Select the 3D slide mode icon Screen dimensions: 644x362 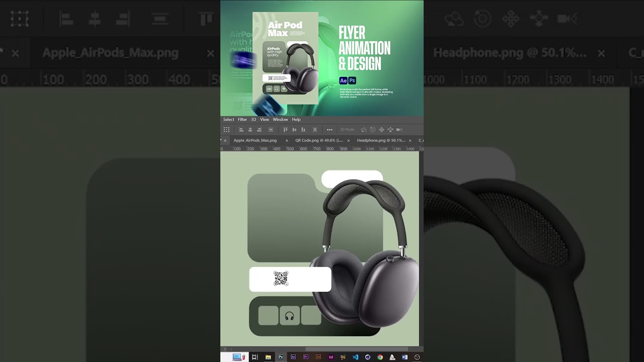coord(390,130)
